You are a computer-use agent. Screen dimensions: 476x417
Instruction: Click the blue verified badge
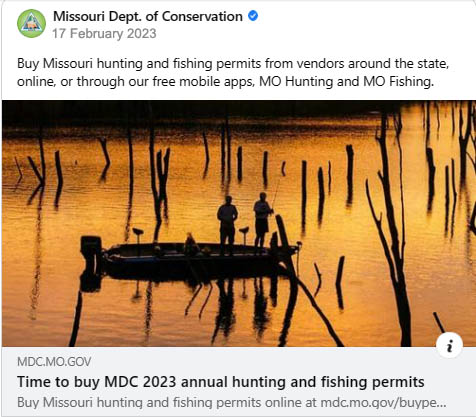click(253, 16)
